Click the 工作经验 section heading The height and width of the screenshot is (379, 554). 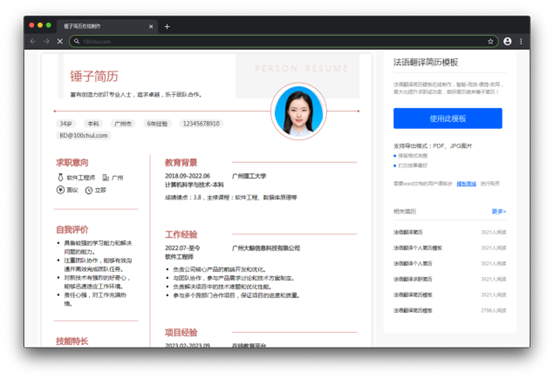(x=181, y=235)
